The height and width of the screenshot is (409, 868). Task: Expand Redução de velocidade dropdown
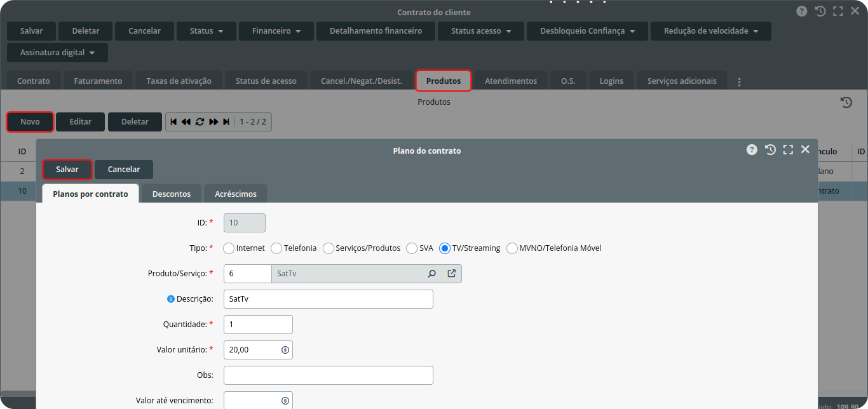[x=711, y=30]
